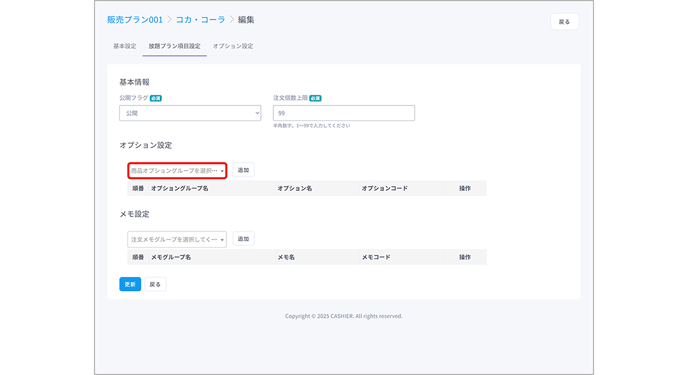The width and height of the screenshot is (688, 375).
Task: Open the 商品オプショングループ select dropdown
Action: point(177,171)
